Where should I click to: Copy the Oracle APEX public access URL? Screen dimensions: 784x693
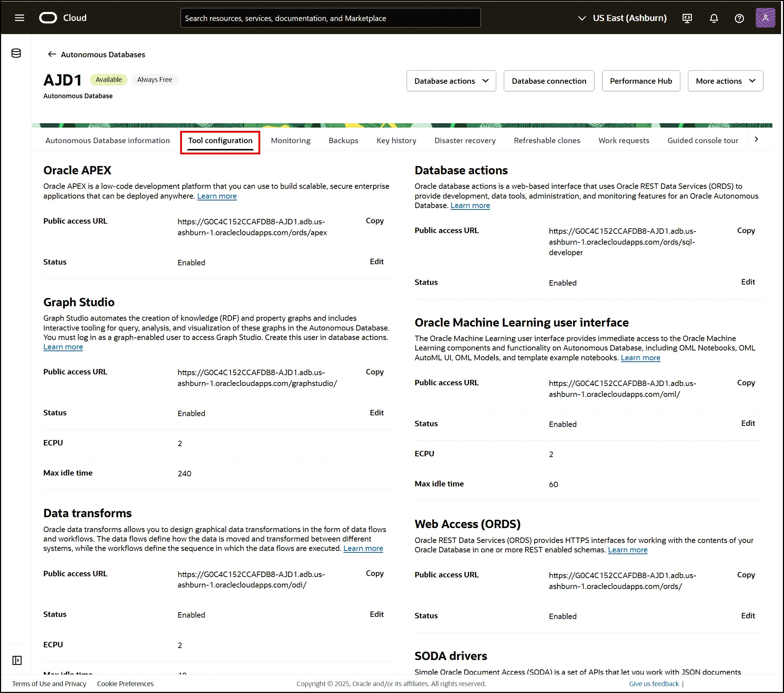(x=374, y=220)
